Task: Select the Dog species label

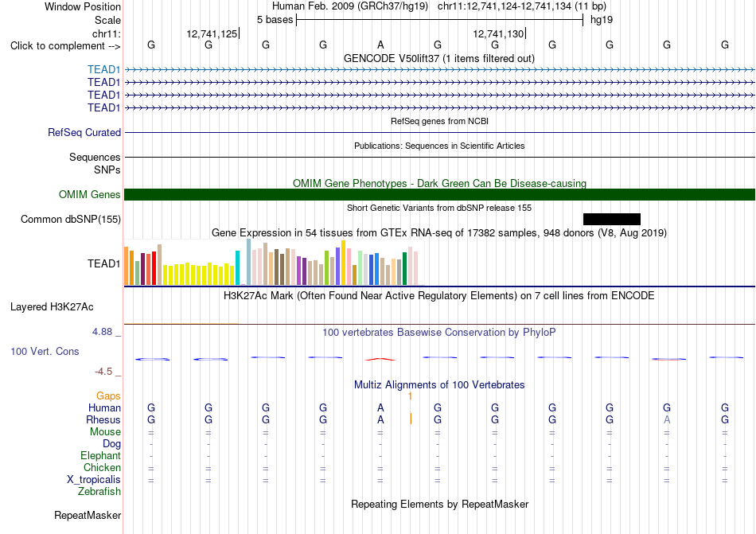Action: [x=111, y=444]
